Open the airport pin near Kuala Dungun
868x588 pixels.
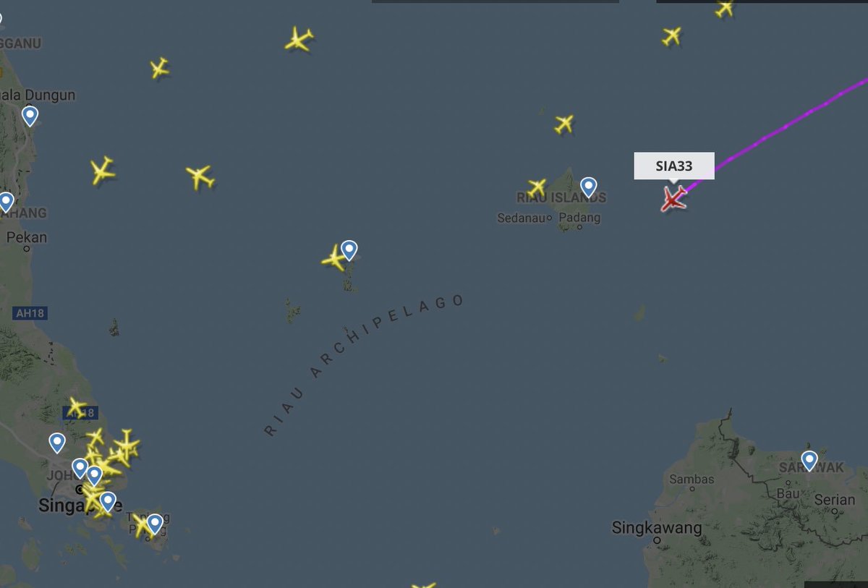click(30, 116)
